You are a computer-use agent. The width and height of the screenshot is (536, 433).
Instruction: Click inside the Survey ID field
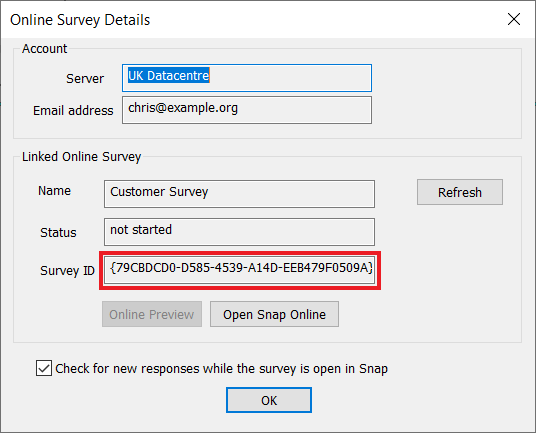(x=239, y=270)
